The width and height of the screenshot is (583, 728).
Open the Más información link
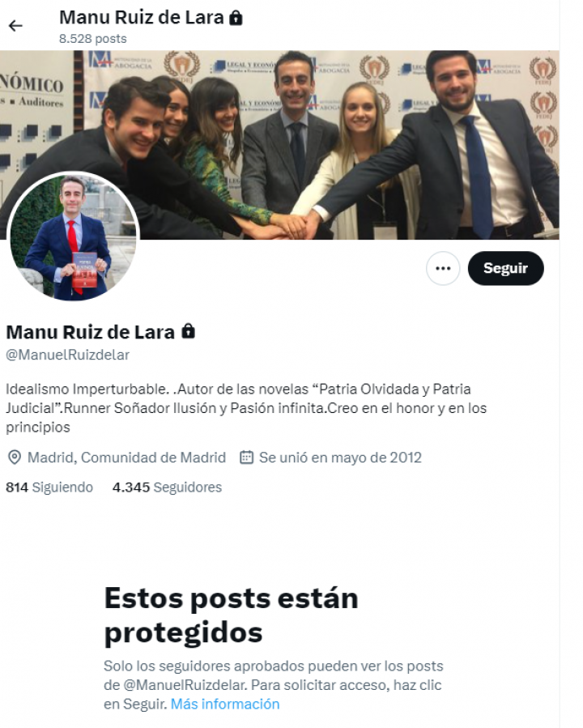pos(225,705)
